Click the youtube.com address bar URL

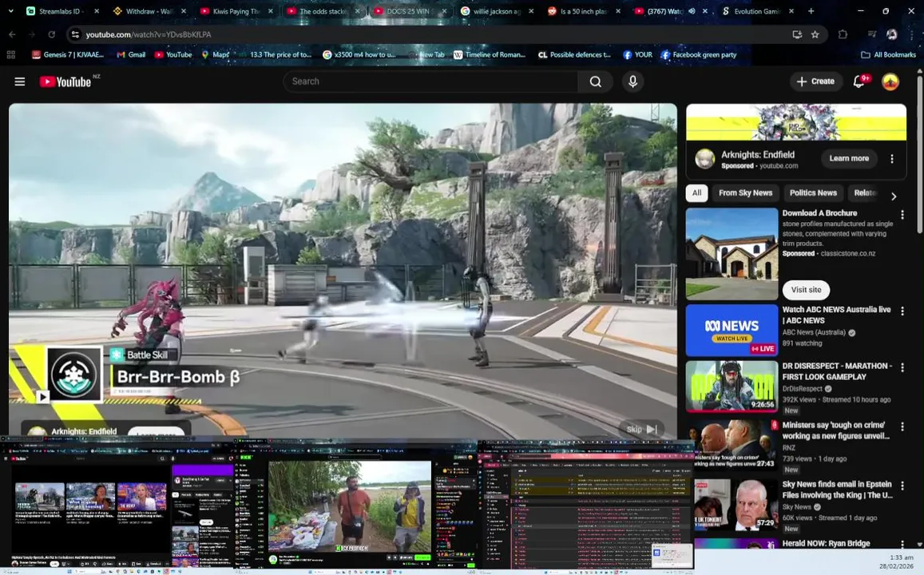[x=149, y=34]
